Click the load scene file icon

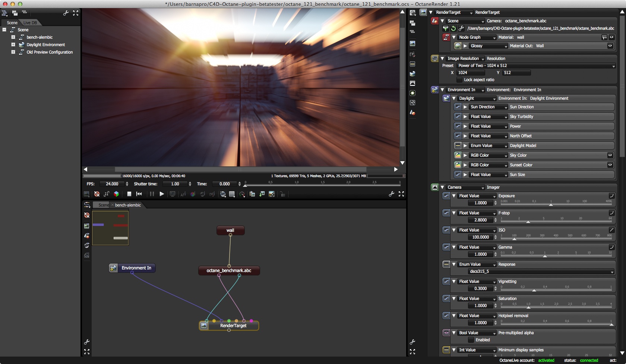pos(445,28)
